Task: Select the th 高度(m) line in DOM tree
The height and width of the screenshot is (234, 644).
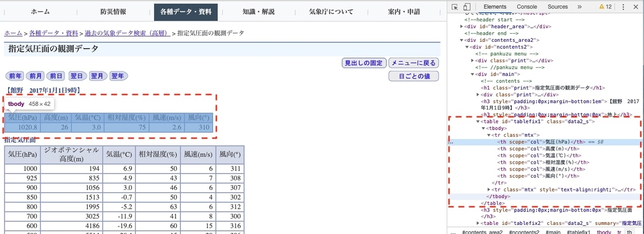Action: tap(537, 149)
